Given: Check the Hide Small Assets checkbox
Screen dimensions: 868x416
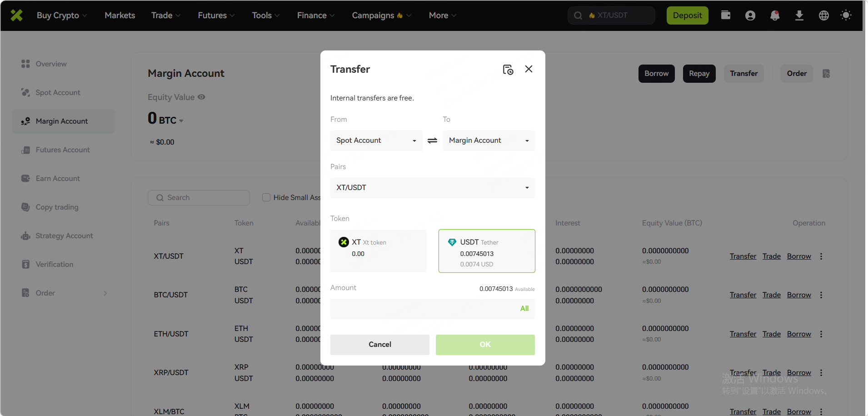Looking at the screenshot, I should pos(266,197).
